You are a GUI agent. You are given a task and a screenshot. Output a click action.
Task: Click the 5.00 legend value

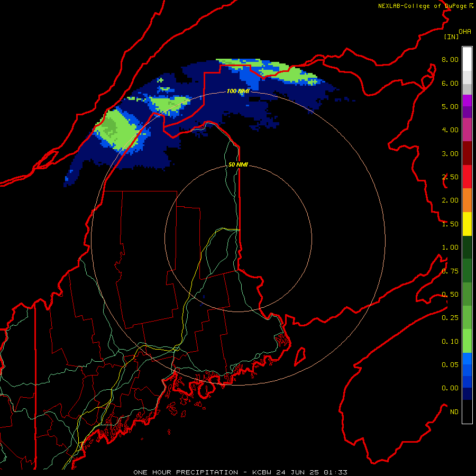coord(450,106)
